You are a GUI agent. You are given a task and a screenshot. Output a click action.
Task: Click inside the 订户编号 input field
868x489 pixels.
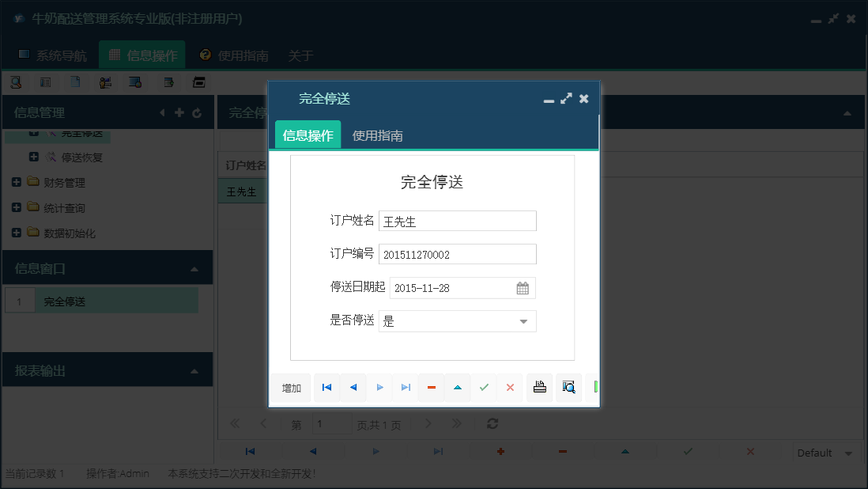[457, 254]
